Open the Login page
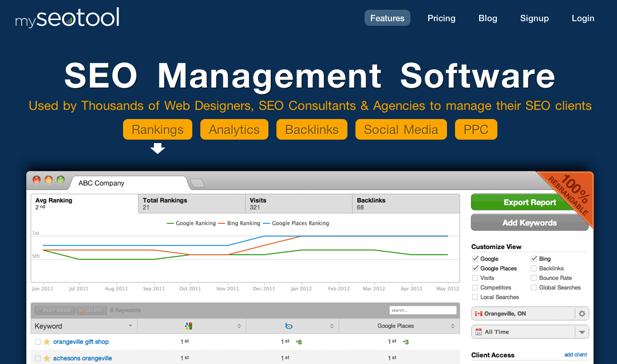 583,18
